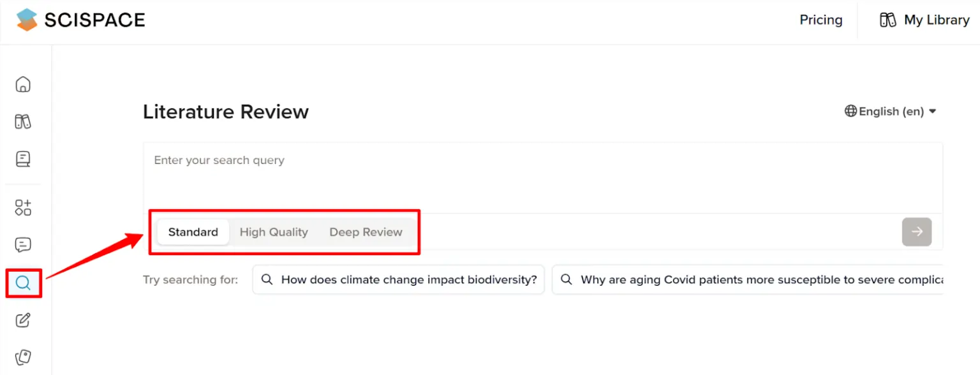The height and width of the screenshot is (375, 980).
Task: Open the Chat bubble icon in the sidebar
Action: pyautogui.click(x=23, y=244)
